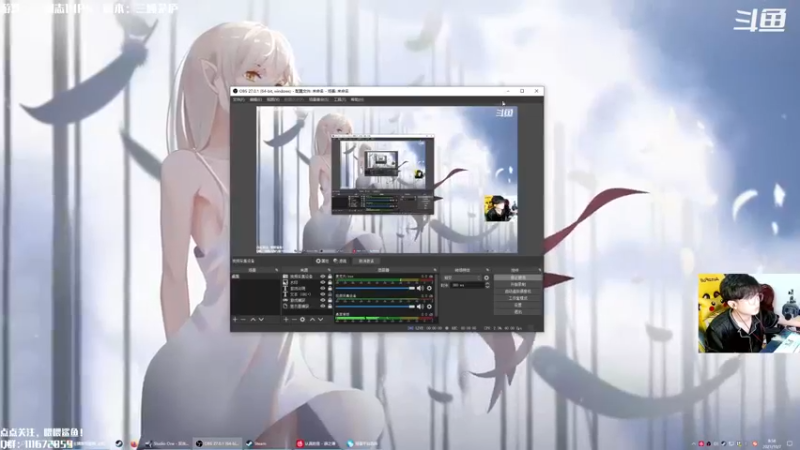Increase transition duration with the up stepper
The image size is (800, 450).
tap(487, 284)
